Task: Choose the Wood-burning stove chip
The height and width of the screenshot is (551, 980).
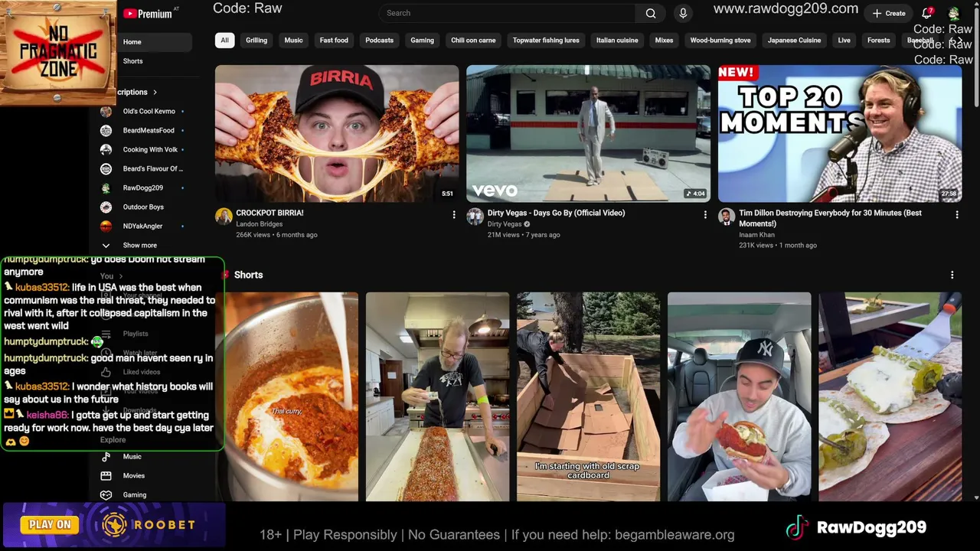Action: point(720,40)
